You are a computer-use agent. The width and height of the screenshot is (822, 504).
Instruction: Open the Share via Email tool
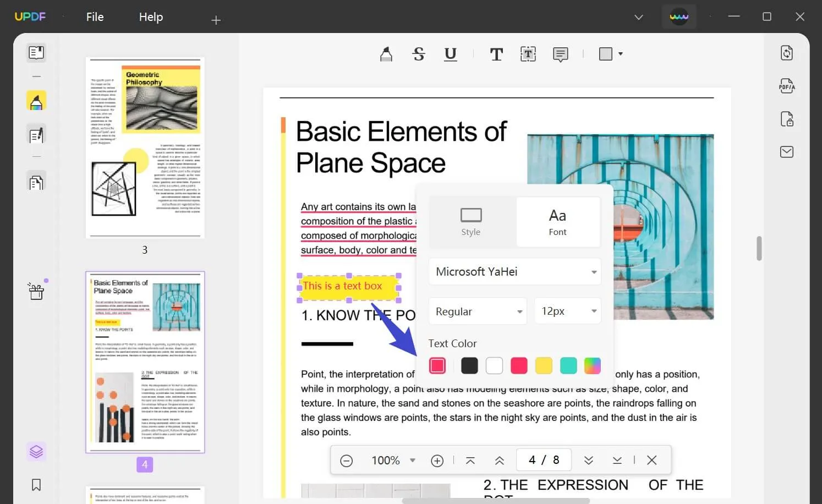coord(787,151)
